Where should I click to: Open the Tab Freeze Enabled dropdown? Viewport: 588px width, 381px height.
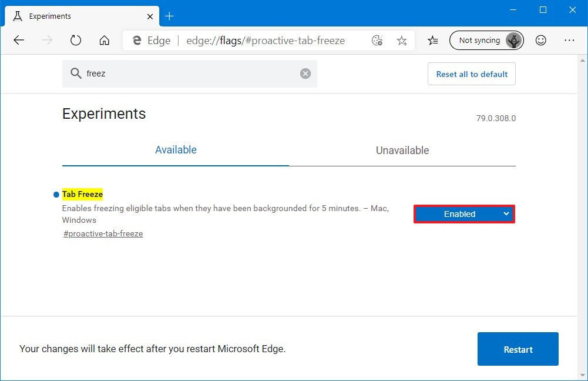pyautogui.click(x=464, y=214)
